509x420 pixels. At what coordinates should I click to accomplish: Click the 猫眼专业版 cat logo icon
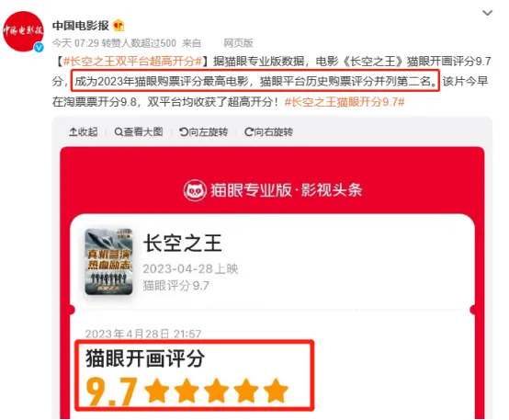[x=195, y=190]
